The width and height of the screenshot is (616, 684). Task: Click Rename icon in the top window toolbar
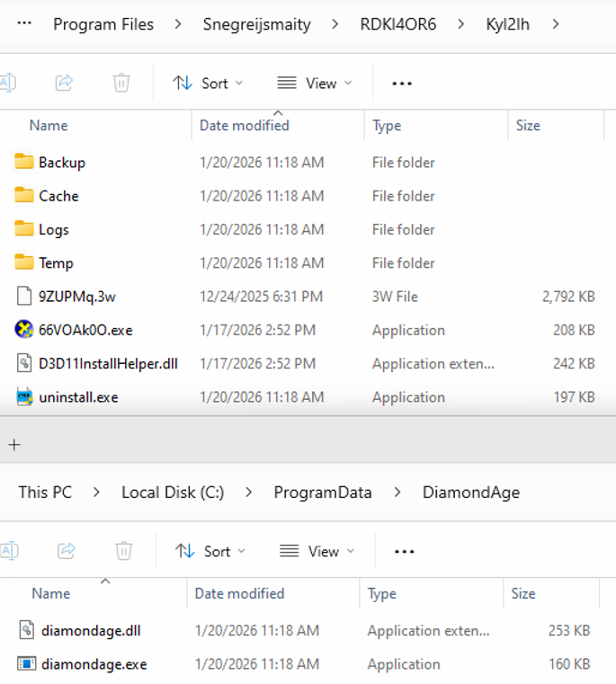(8, 83)
